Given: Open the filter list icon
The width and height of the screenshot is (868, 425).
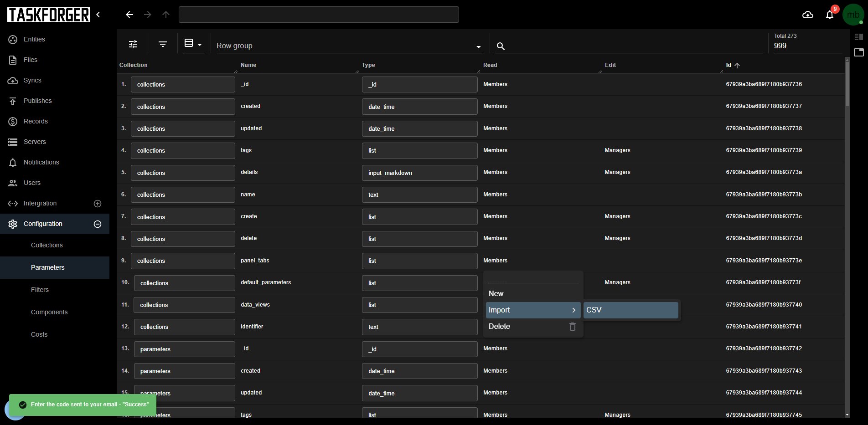Looking at the screenshot, I should 163,44.
